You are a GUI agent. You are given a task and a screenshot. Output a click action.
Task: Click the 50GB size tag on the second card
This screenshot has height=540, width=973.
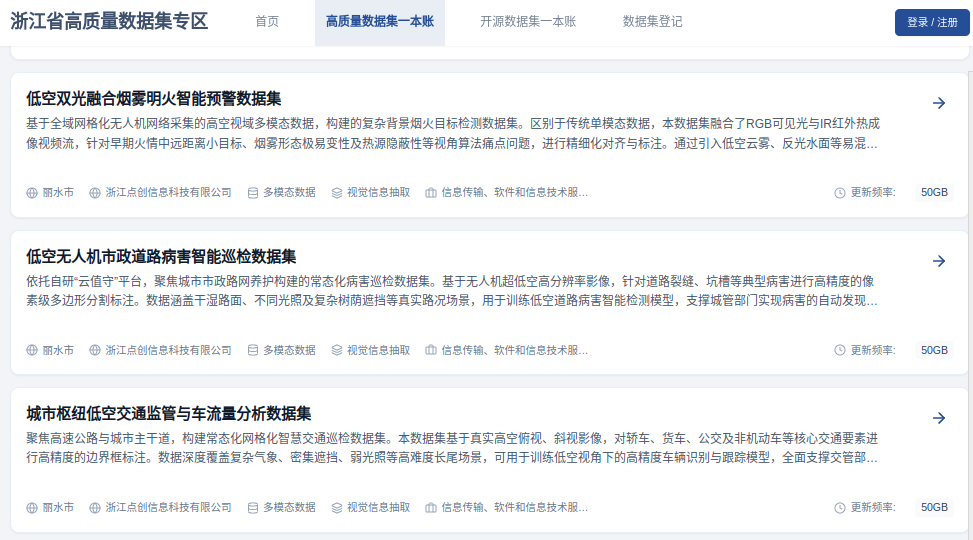[934, 351]
